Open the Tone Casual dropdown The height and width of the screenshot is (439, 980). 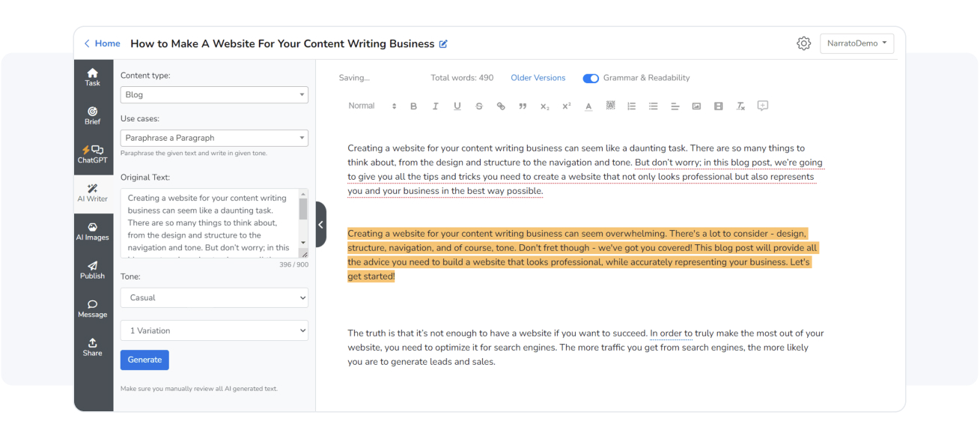214,297
